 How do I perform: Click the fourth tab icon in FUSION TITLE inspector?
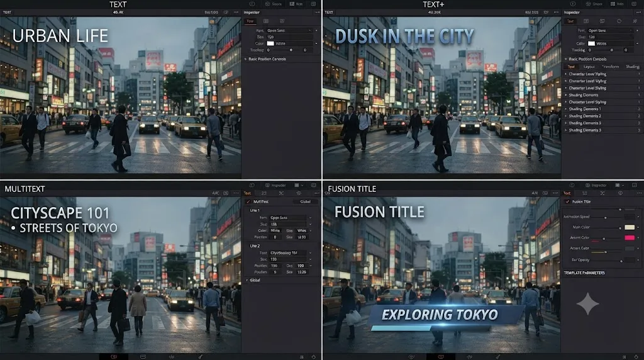pyautogui.click(x=620, y=193)
